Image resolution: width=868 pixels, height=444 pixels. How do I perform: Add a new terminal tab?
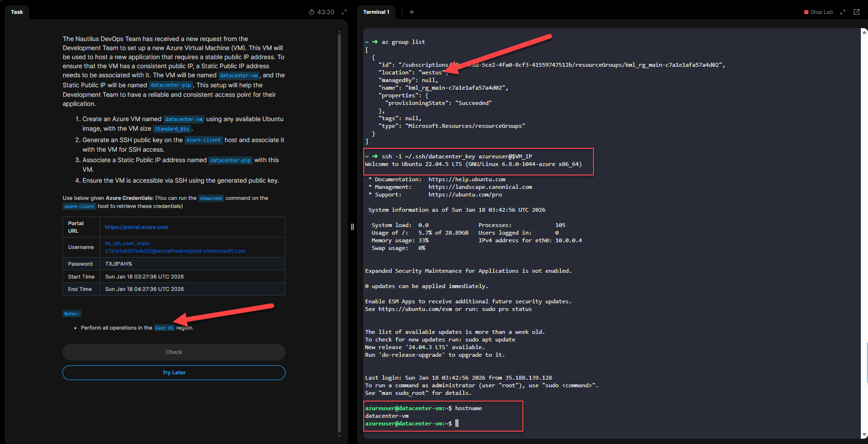click(412, 12)
